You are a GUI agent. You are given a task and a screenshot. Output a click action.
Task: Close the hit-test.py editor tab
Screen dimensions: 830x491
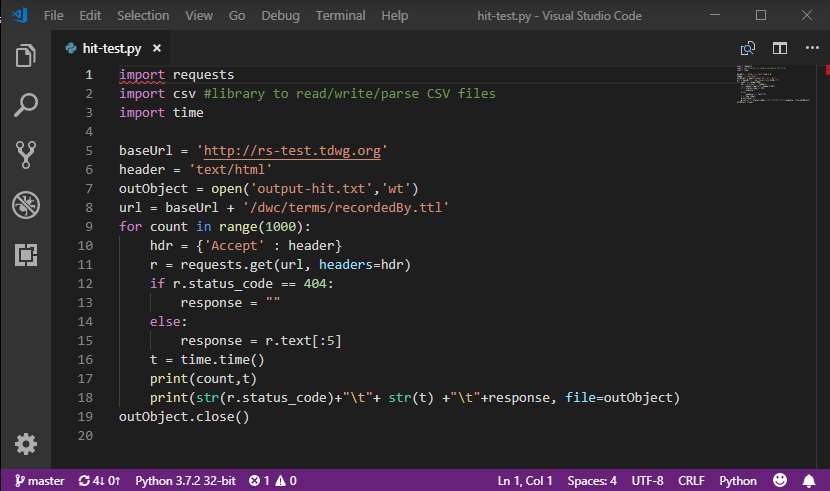point(159,48)
